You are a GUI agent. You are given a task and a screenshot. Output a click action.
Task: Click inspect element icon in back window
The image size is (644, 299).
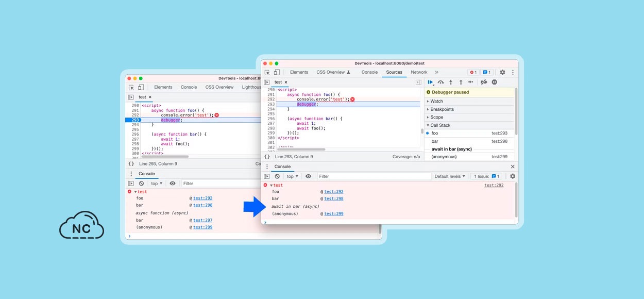131,87
